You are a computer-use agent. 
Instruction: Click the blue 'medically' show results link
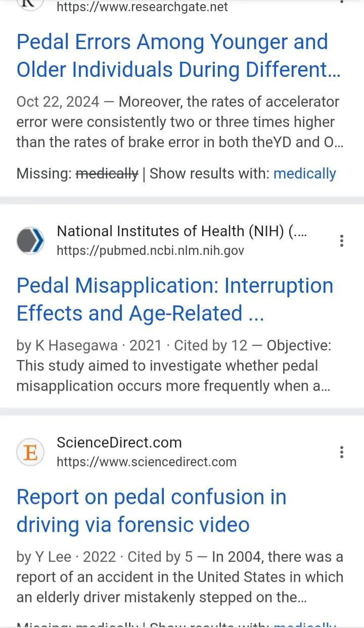pyautogui.click(x=304, y=174)
